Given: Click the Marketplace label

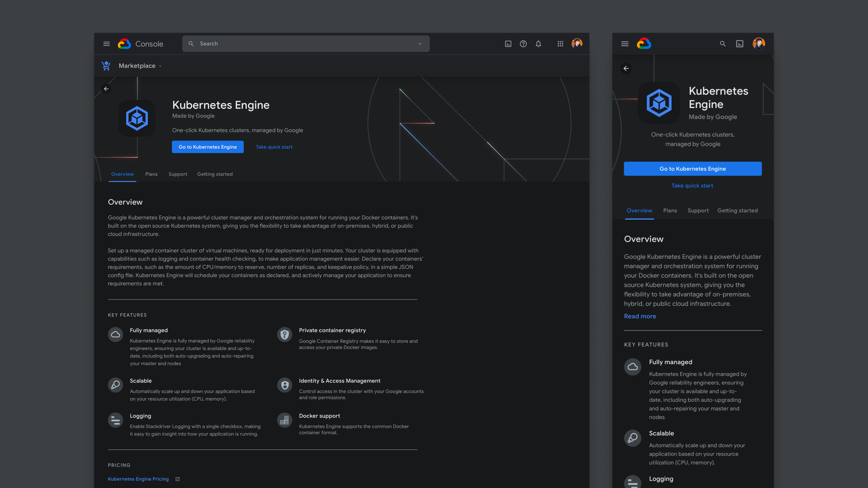Looking at the screenshot, I should 137,66.
